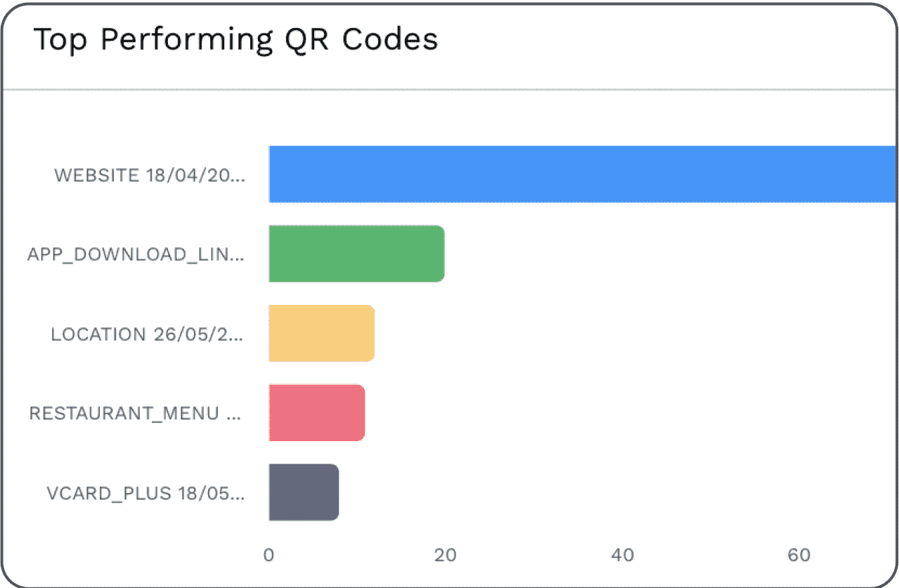This screenshot has height=588, width=899.
Task: Select the RESTAURANT_MENU axis label
Action: click(135, 413)
